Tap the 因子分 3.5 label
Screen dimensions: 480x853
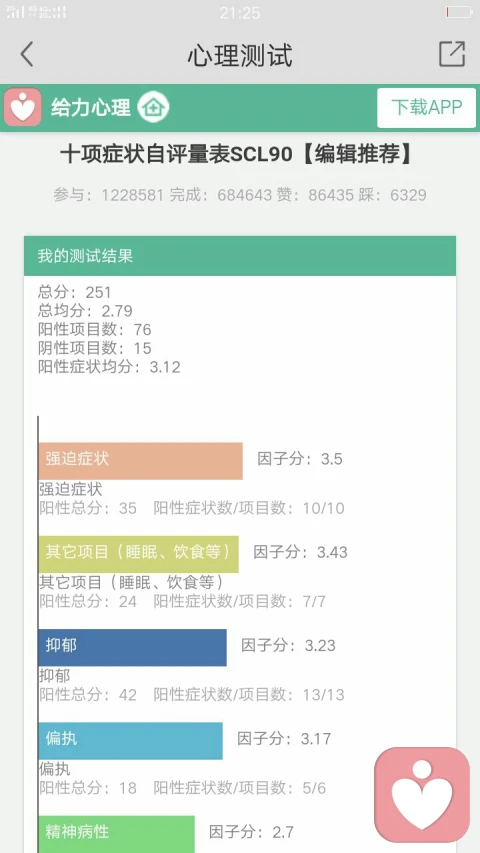tap(300, 459)
